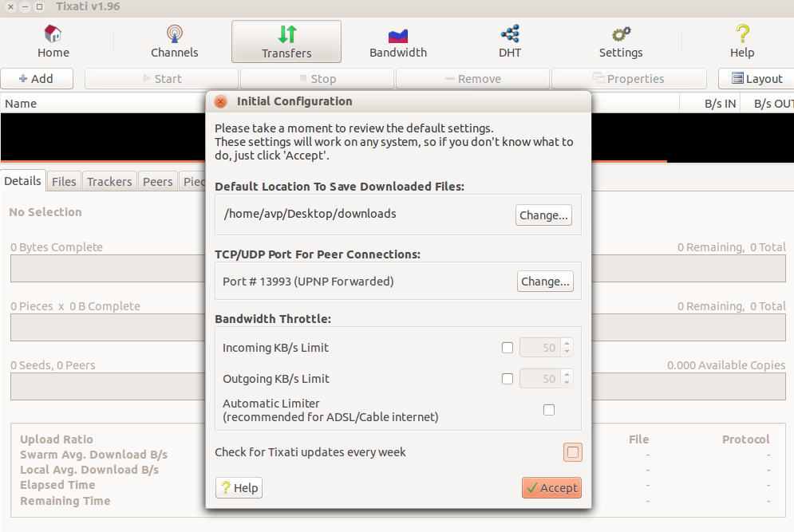Image resolution: width=794 pixels, height=532 pixels.
Task: Close the Tixati main window
Action: tap(10, 7)
